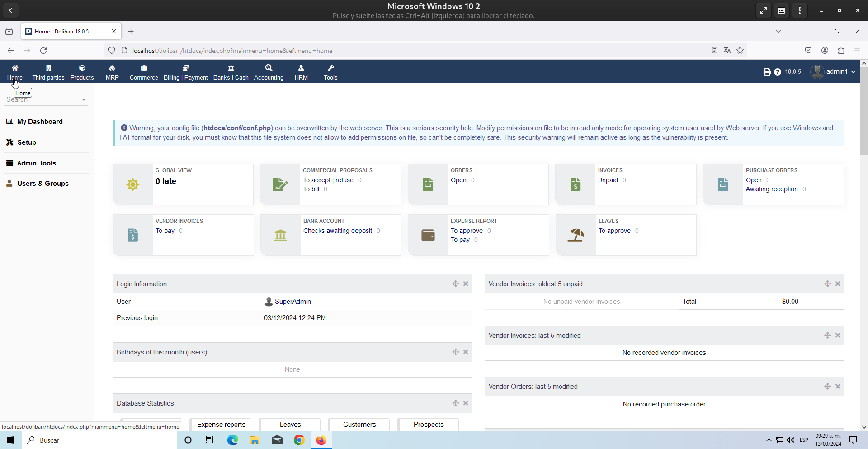Open the Accounting module icon
Screen dimensions: 868x449
click(269, 68)
